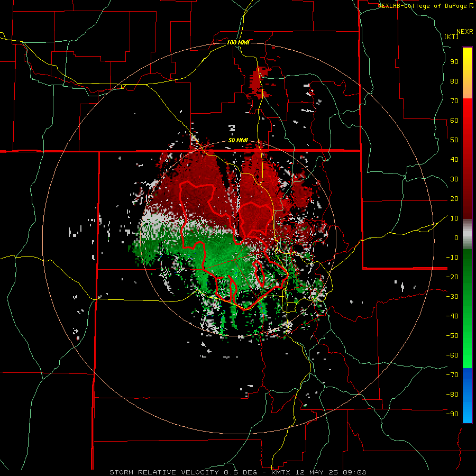Click the -40 scale value
This screenshot has height=476, width=476.
pos(452,316)
